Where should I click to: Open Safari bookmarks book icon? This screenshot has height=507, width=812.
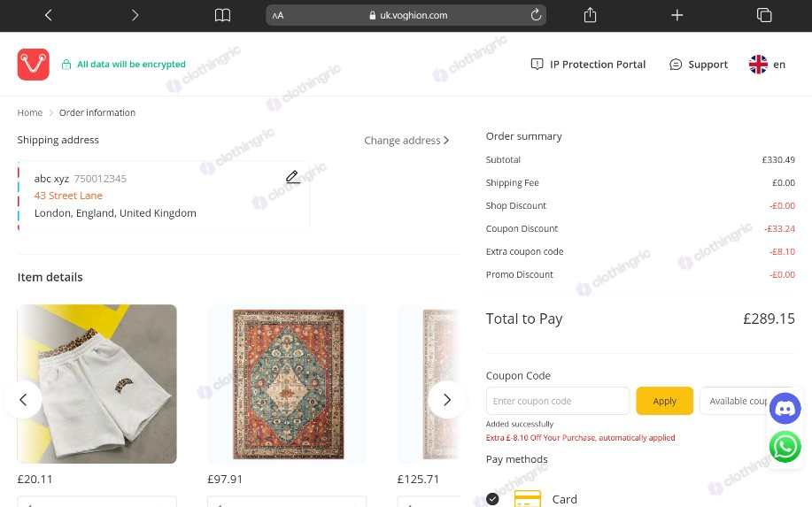tap(222, 15)
